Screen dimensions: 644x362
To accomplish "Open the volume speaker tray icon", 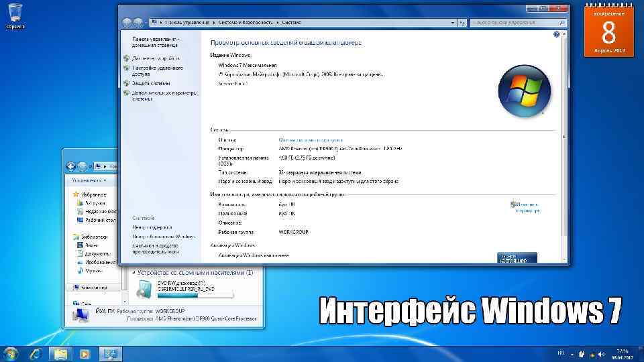I will pos(602,354).
